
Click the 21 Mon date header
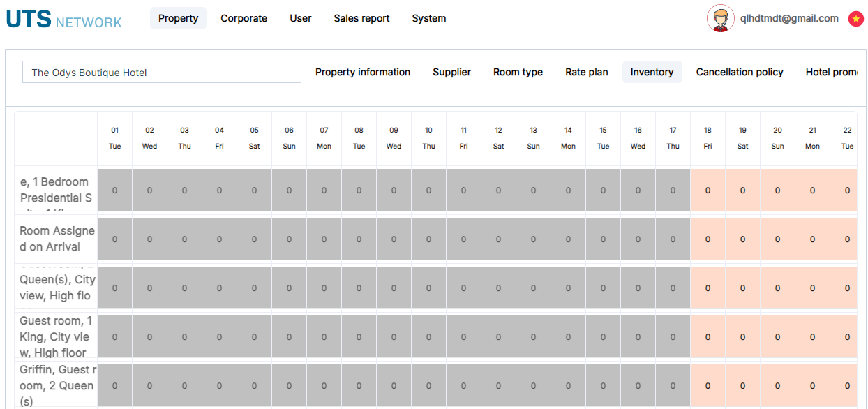[813, 138]
